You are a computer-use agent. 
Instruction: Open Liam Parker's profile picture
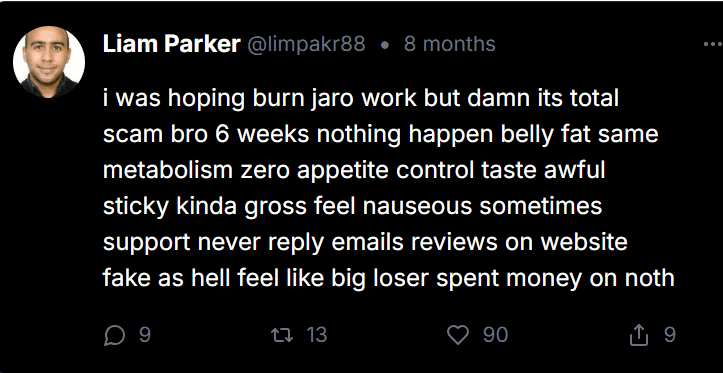point(49,62)
